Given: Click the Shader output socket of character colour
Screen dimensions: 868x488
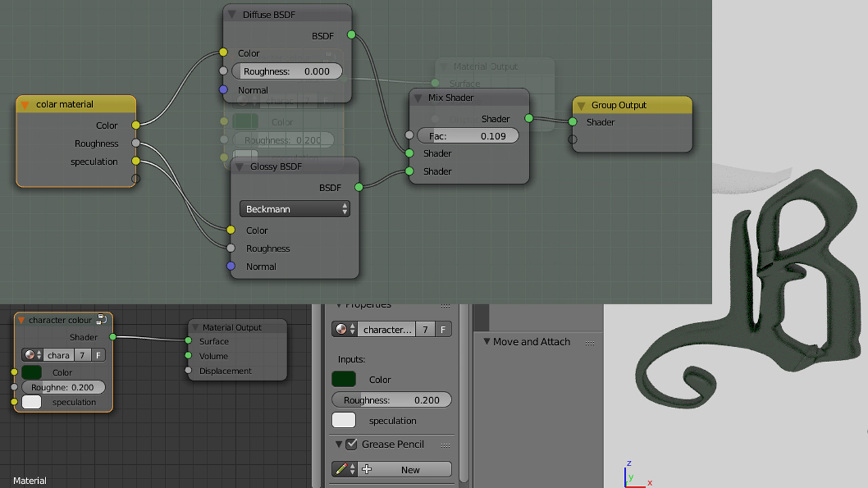Looking at the screenshot, I should (113, 337).
